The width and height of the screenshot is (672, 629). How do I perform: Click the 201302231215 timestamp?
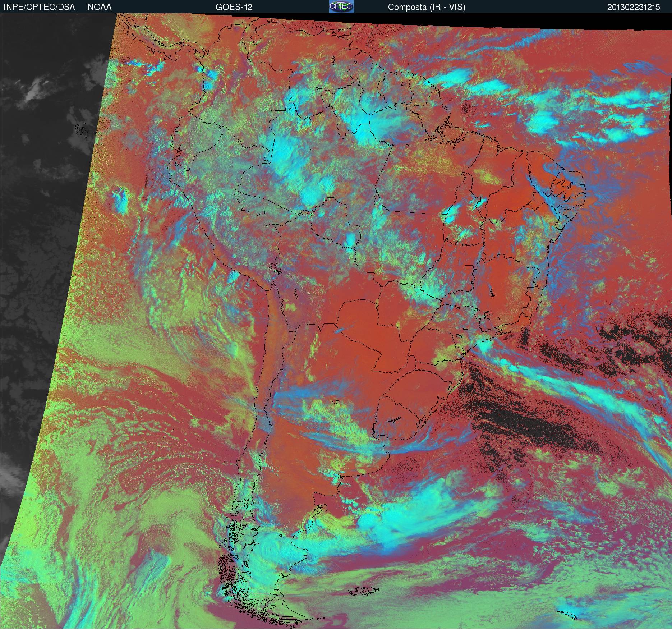coord(634,7)
